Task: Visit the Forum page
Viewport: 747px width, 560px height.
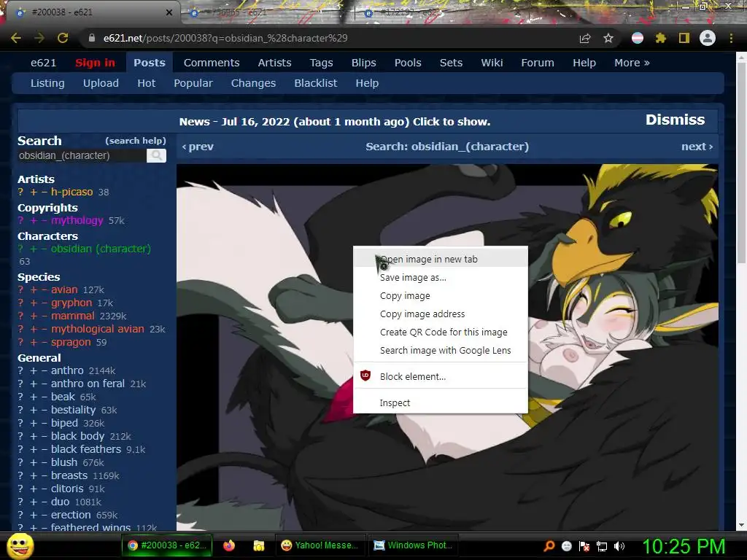Action: 538,63
